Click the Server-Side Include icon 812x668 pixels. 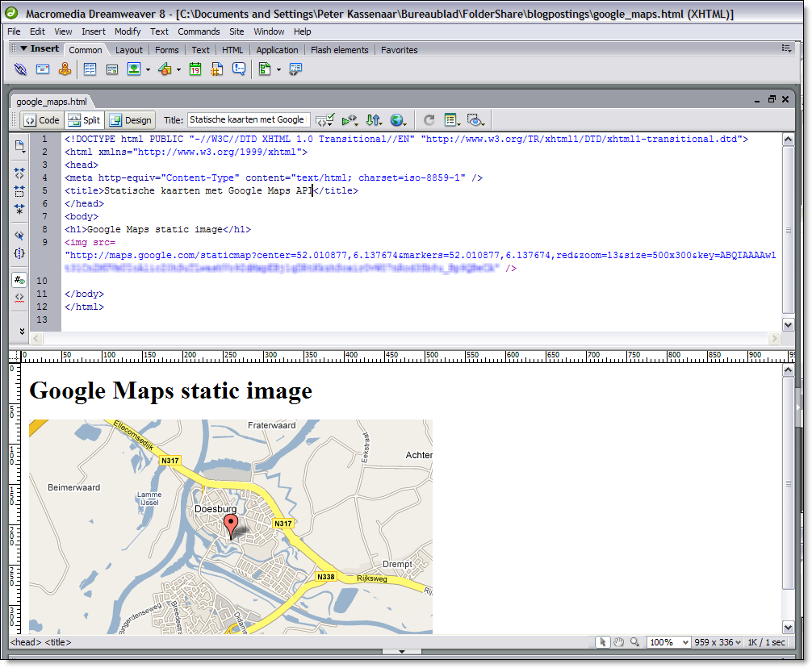click(x=217, y=69)
